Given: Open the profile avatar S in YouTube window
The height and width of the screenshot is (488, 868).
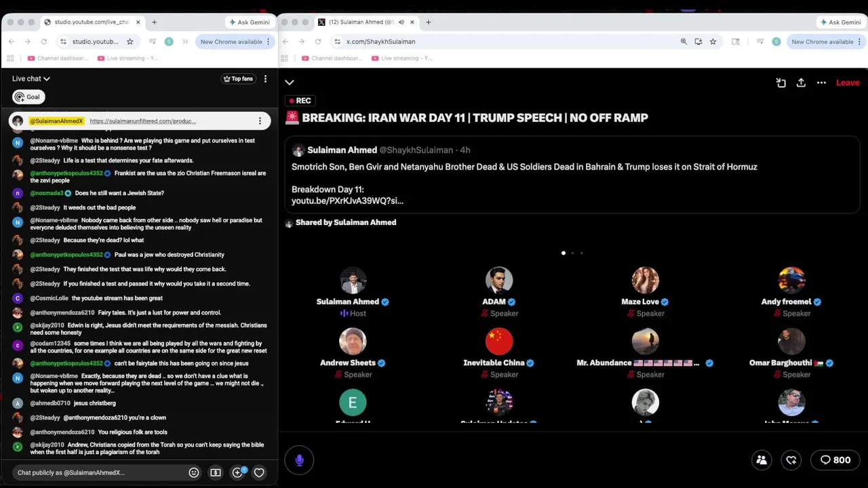Looking at the screenshot, I should [169, 41].
